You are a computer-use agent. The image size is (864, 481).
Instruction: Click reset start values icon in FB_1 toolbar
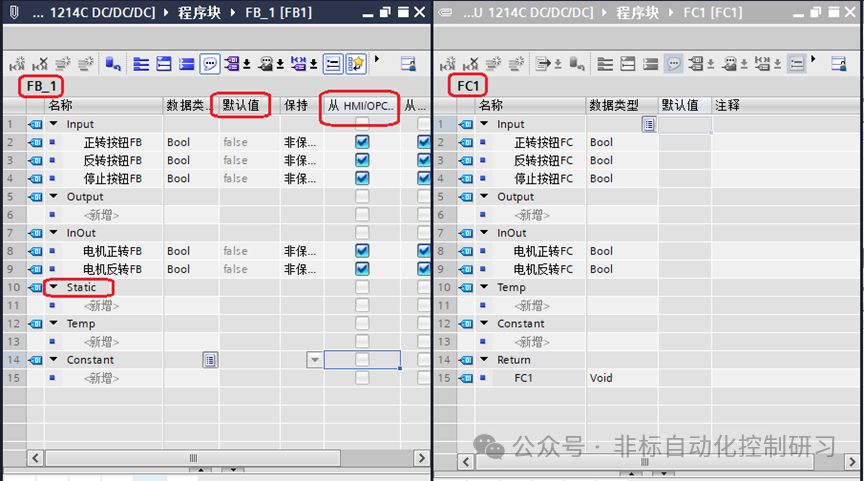click(113, 64)
